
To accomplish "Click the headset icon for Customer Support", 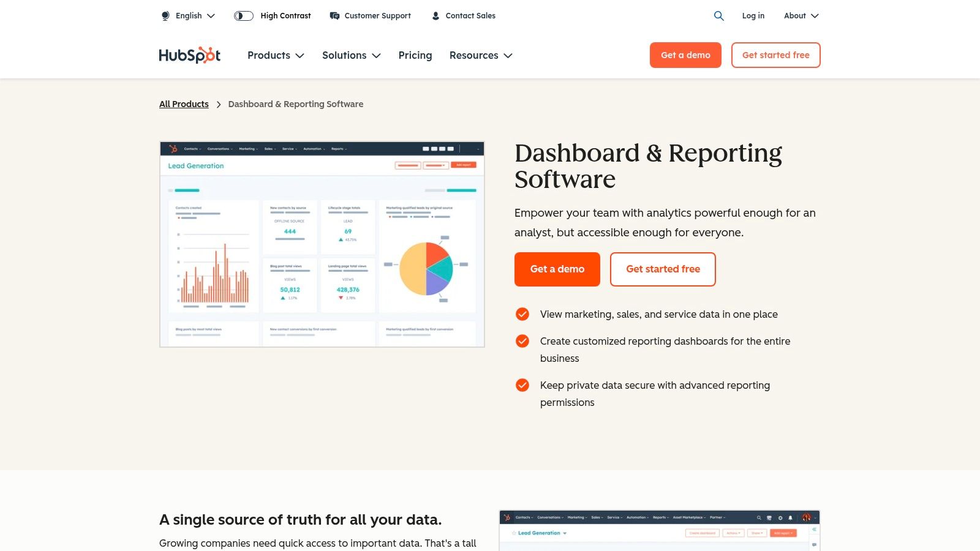I will (x=334, y=15).
